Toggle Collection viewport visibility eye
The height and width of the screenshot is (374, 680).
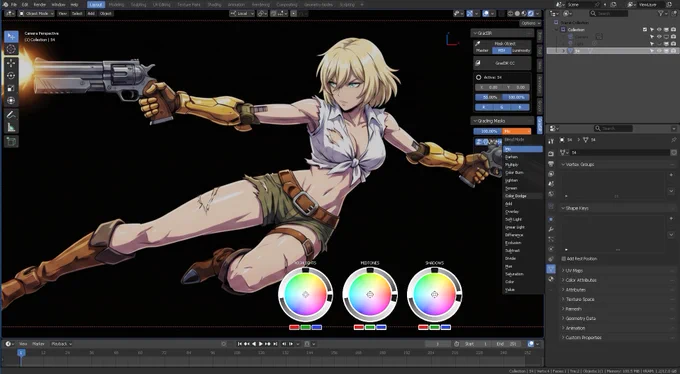point(659,30)
